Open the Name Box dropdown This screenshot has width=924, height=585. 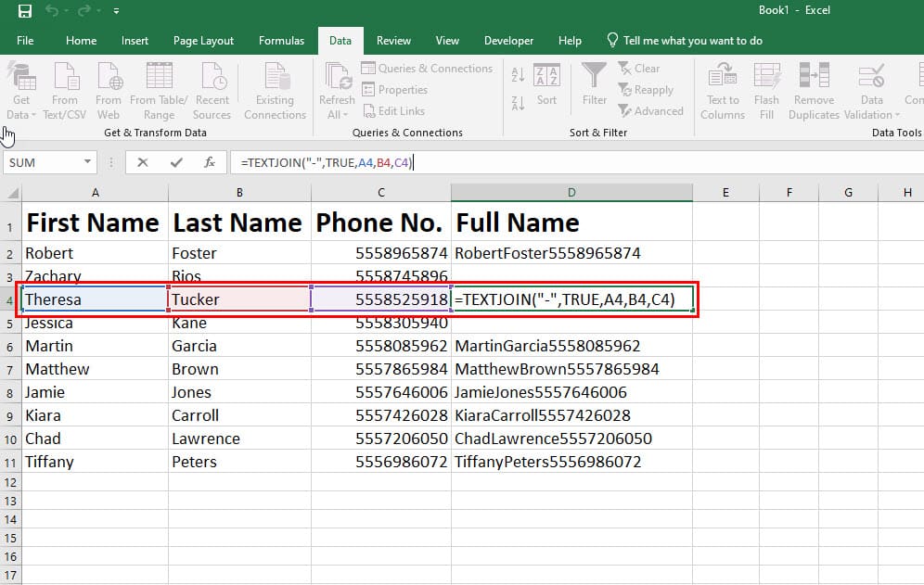point(88,162)
